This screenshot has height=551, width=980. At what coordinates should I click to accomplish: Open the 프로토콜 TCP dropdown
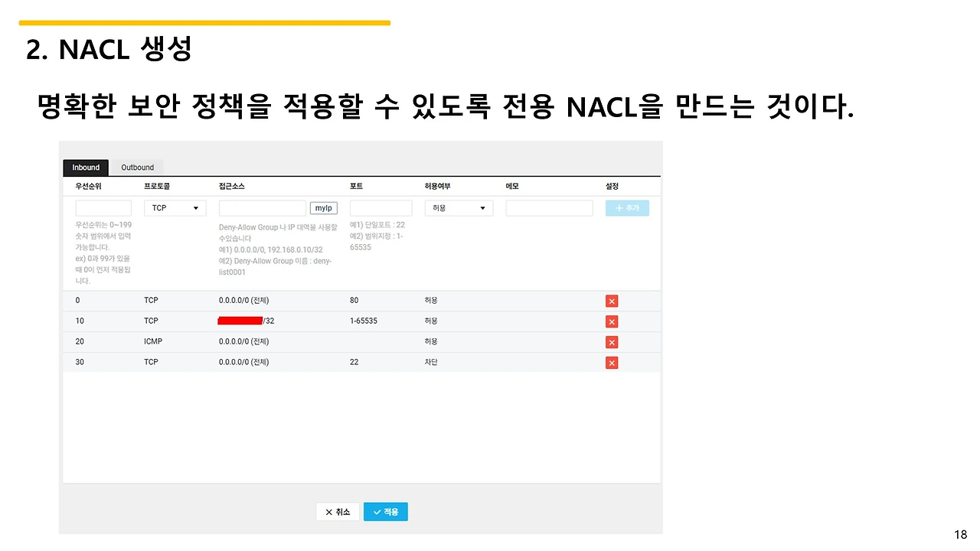[x=175, y=207]
